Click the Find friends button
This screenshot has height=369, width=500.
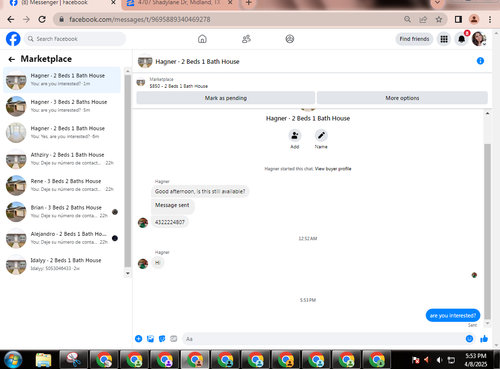pyautogui.click(x=414, y=39)
